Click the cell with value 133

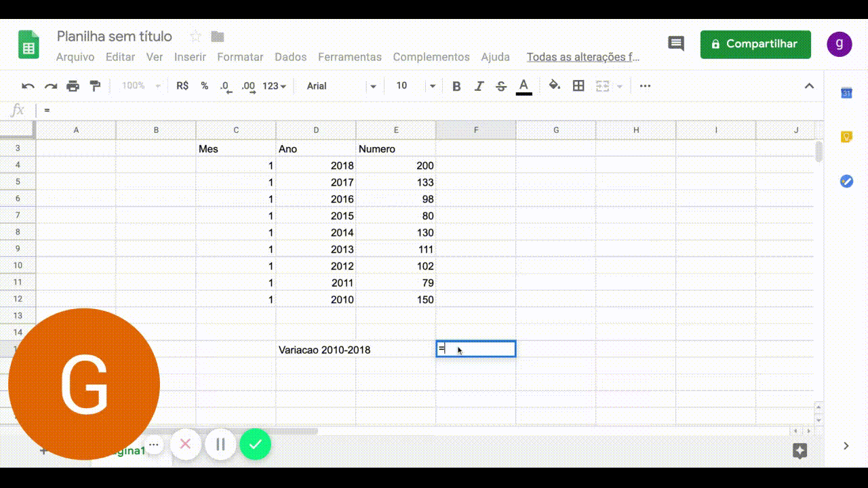click(x=396, y=182)
